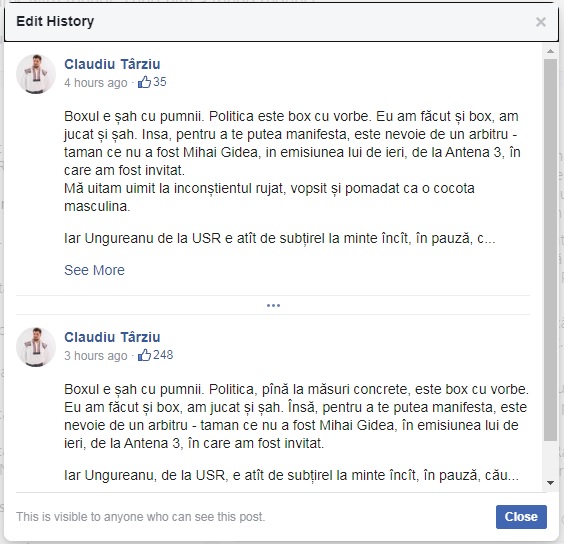Click the scrollbar up arrow
This screenshot has width=564, height=544.
tap(550, 51)
